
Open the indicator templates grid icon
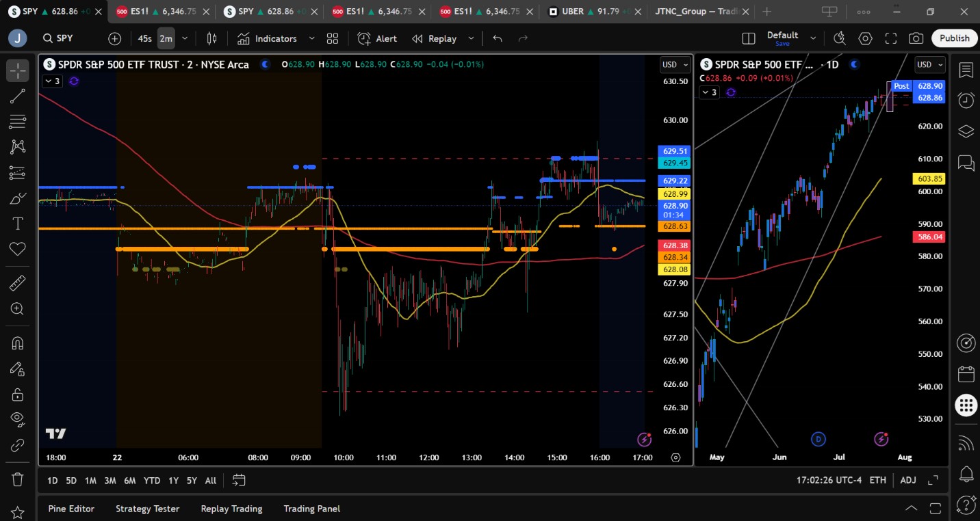[333, 39]
